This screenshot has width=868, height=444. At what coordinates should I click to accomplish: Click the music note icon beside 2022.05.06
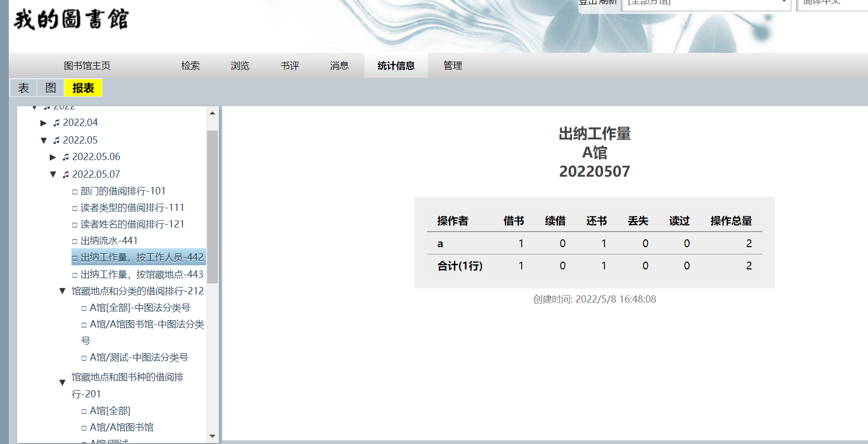(x=66, y=157)
